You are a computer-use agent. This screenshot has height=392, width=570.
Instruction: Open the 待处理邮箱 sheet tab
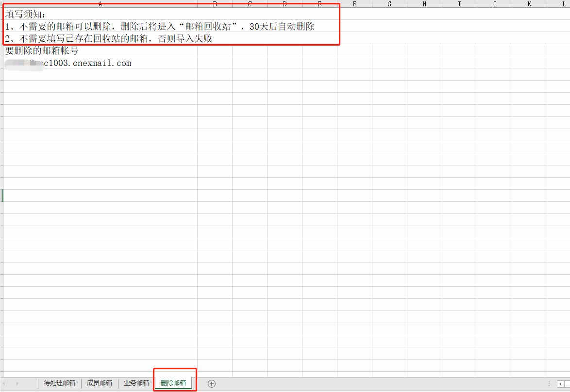tap(59, 383)
